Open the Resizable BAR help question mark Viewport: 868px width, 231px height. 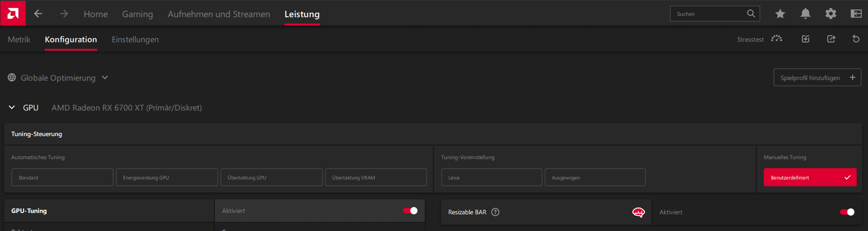click(x=495, y=212)
